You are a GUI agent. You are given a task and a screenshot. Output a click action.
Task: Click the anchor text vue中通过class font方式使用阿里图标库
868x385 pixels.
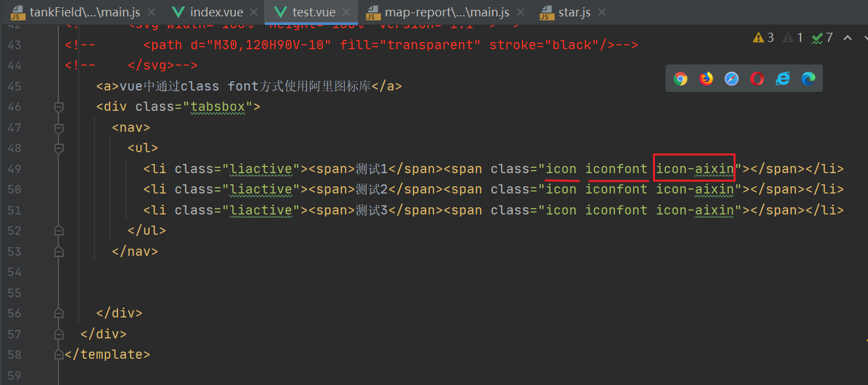click(245, 87)
